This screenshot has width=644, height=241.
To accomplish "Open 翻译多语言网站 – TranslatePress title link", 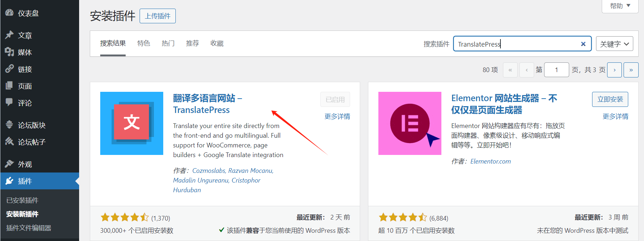I will point(208,104).
